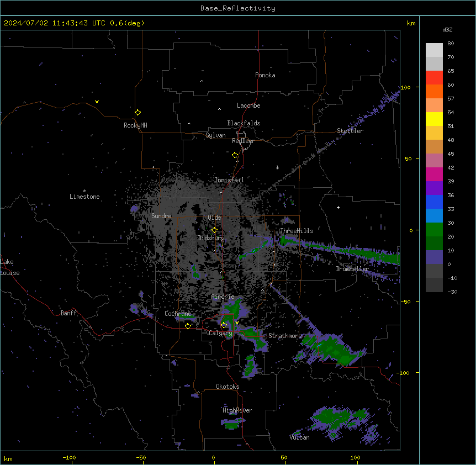
Task: Click the Airdrie city label
Action: (223, 297)
